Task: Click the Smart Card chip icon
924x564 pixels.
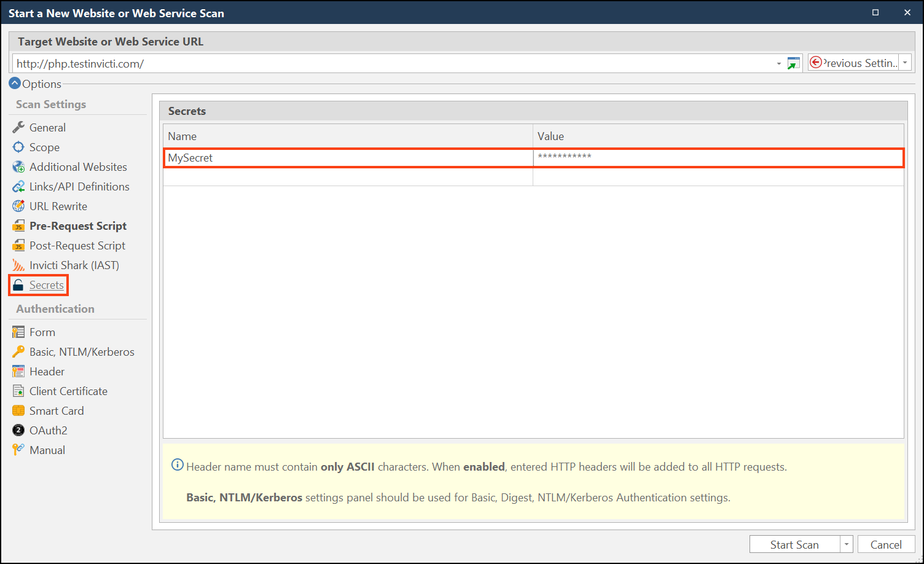Action: coord(18,410)
